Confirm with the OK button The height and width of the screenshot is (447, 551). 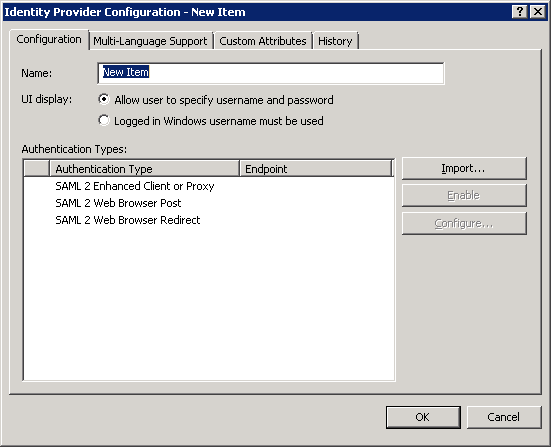(x=423, y=417)
